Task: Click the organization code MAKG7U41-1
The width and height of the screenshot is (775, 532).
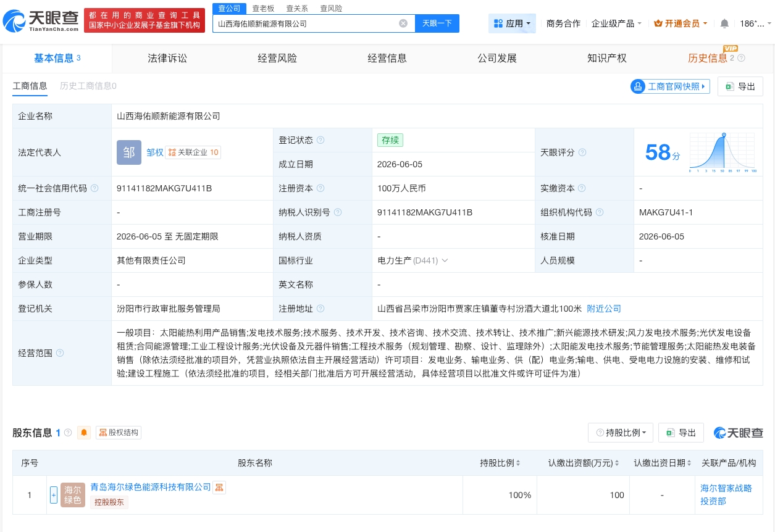Action: click(666, 212)
